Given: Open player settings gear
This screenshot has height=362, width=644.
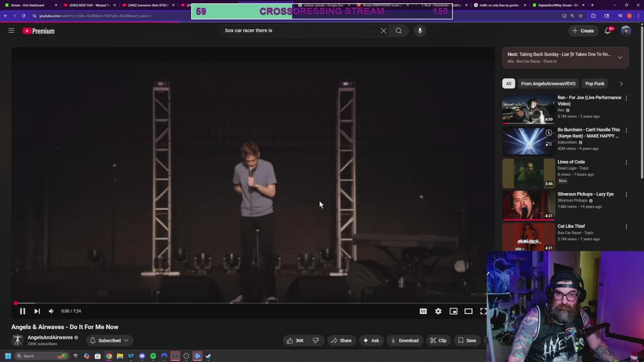Looking at the screenshot, I should pyautogui.click(x=438, y=311).
